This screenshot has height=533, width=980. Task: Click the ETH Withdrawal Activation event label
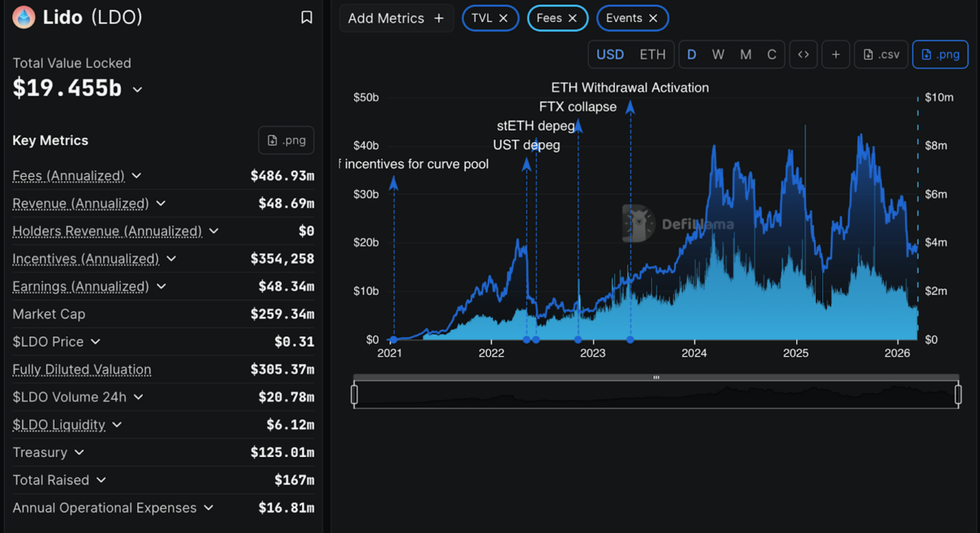(x=630, y=87)
